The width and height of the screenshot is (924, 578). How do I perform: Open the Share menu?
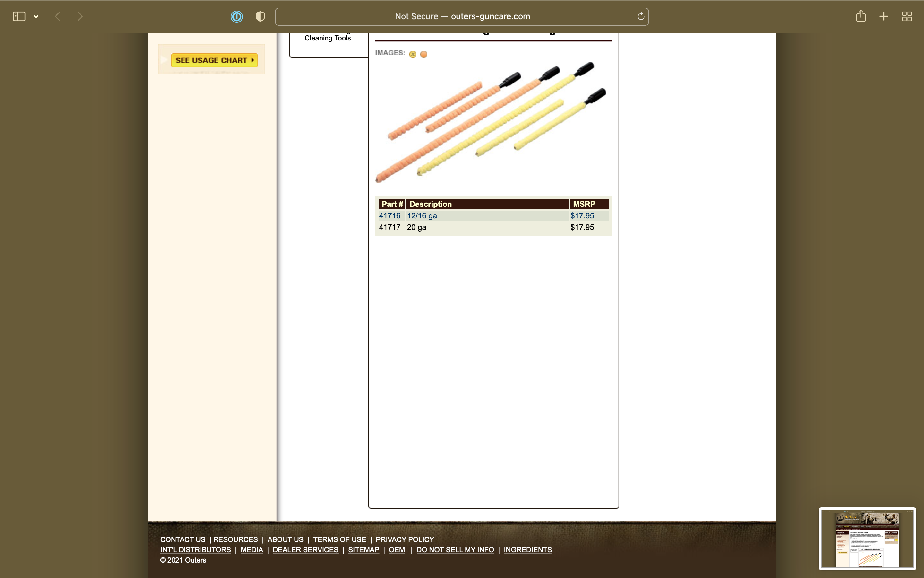click(860, 16)
